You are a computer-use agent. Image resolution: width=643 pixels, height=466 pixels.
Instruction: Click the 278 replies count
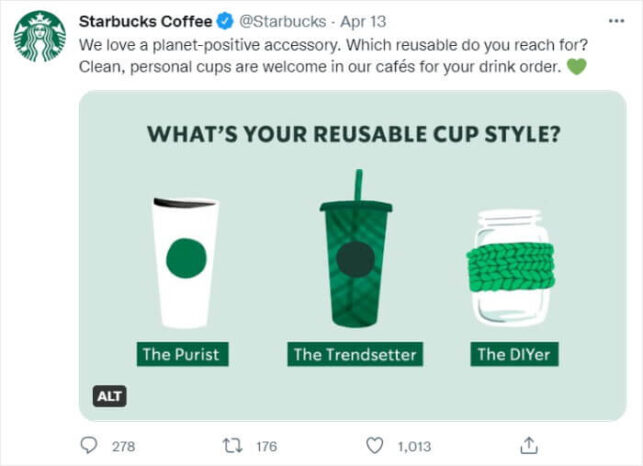pyautogui.click(x=123, y=445)
